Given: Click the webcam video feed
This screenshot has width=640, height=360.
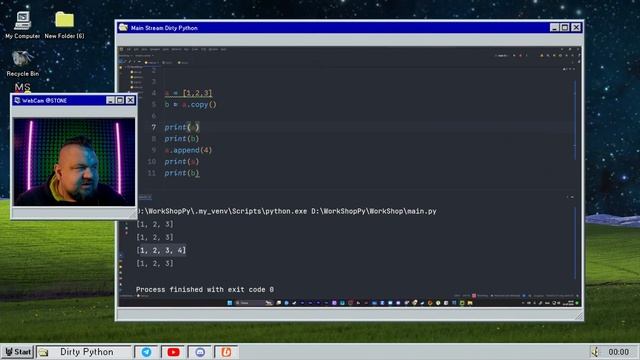Looking at the screenshot, I should (74, 162).
